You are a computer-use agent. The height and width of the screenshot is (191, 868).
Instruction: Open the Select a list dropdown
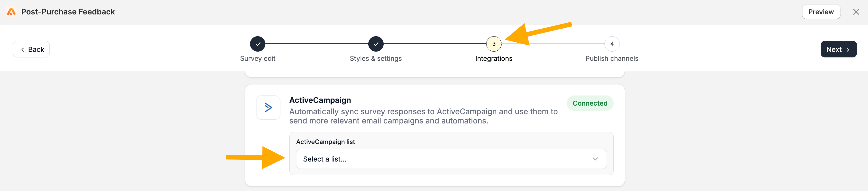(x=451, y=159)
